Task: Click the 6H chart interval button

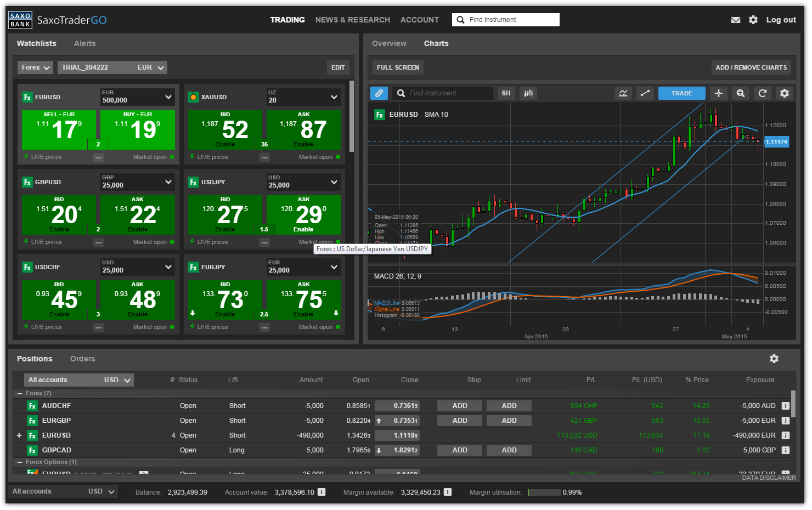Action: 506,93
